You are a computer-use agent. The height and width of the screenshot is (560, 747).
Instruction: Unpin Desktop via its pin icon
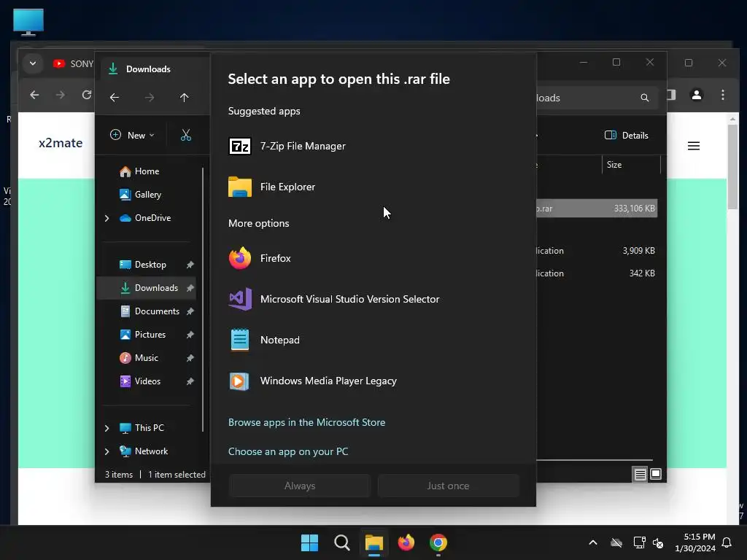pyautogui.click(x=190, y=265)
